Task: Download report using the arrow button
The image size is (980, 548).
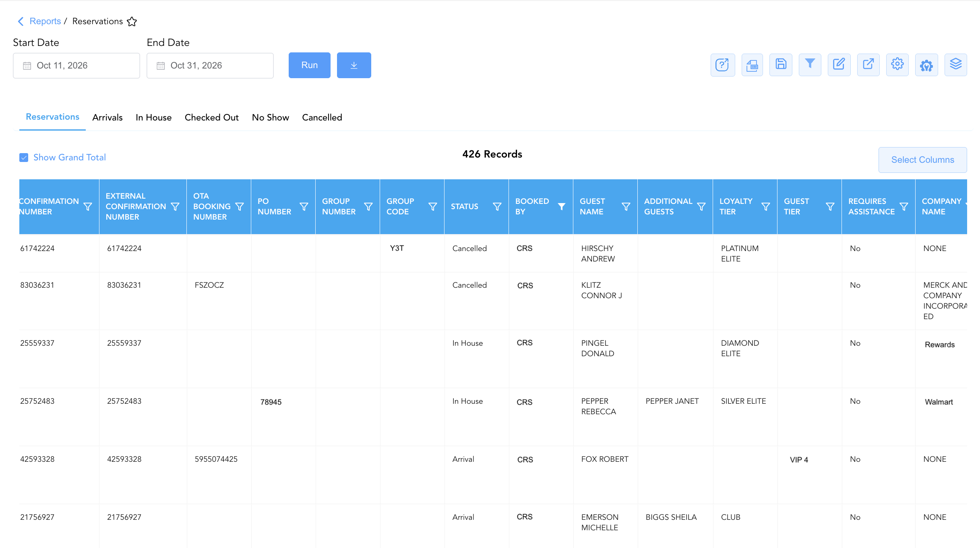Action: [x=354, y=65]
